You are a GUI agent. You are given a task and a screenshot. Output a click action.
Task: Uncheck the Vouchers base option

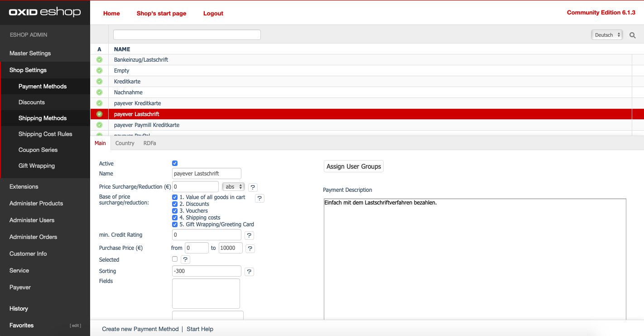coord(175,211)
